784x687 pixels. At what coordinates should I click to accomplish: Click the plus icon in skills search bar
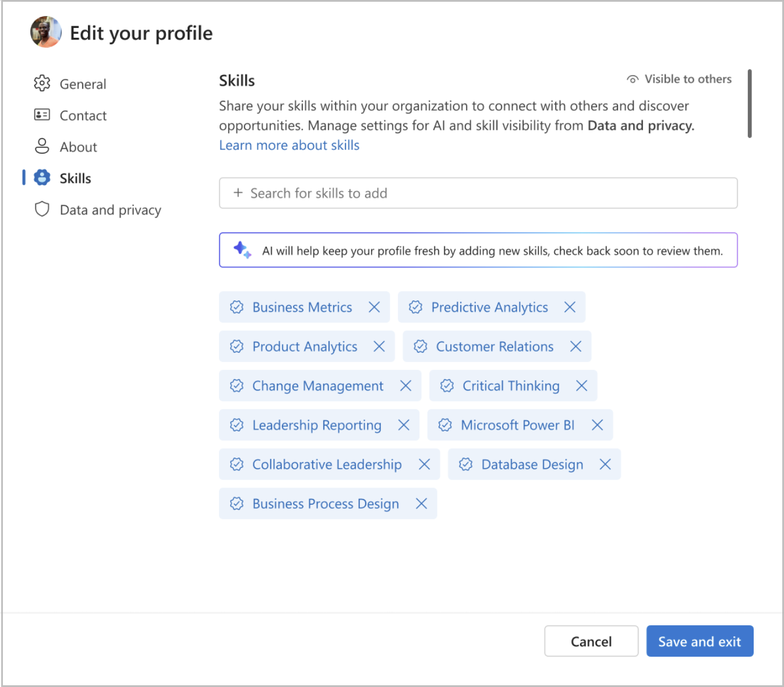pos(238,193)
